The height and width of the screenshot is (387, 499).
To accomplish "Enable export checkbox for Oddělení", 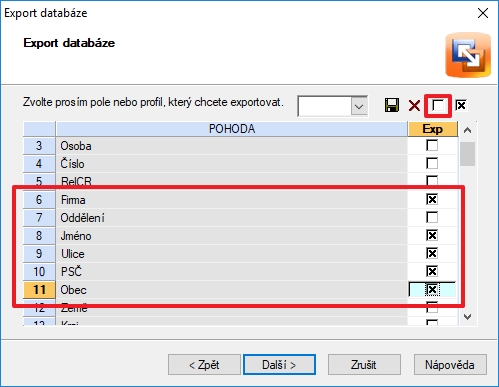I will point(432,217).
